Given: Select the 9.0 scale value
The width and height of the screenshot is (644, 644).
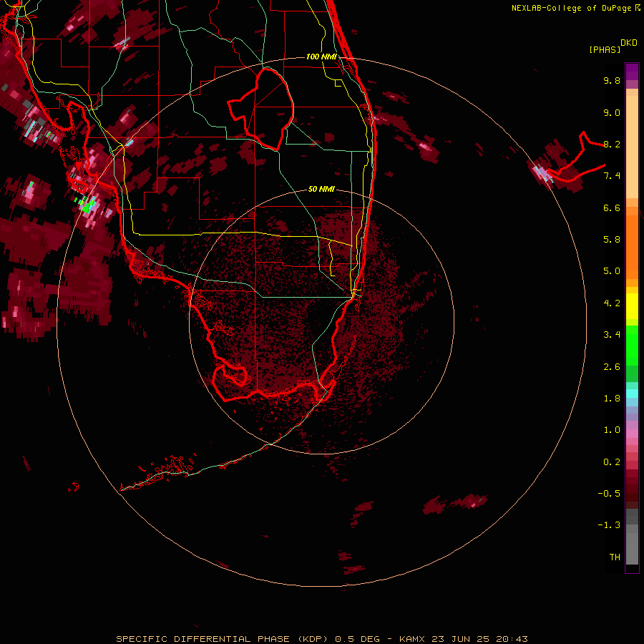Looking at the screenshot, I should 612,112.
